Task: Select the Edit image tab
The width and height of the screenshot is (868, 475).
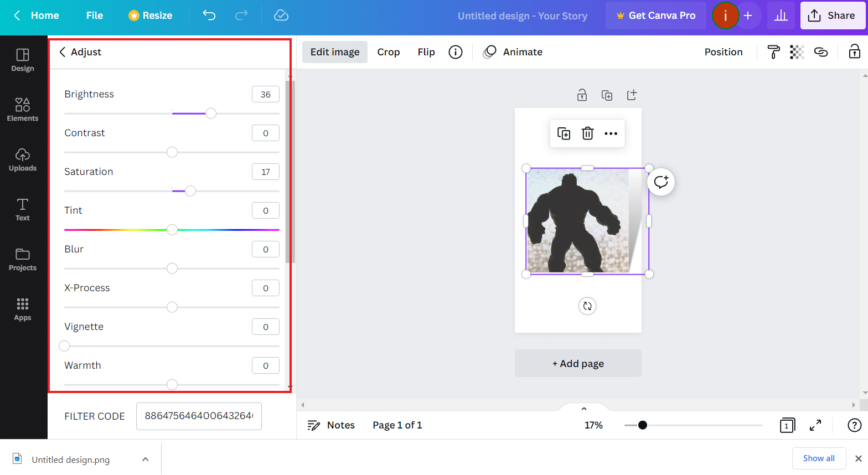Action: (x=335, y=52)
